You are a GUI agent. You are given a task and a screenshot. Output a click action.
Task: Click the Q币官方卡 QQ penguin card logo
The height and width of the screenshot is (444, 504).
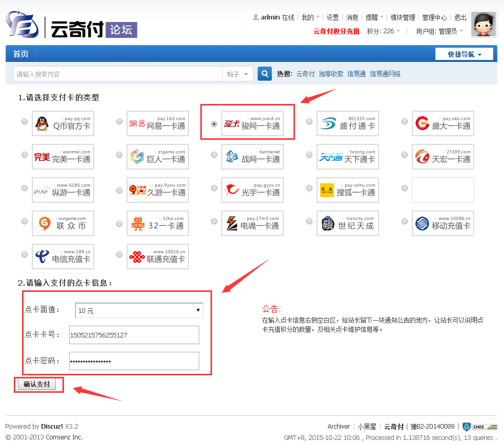point(63,124)
